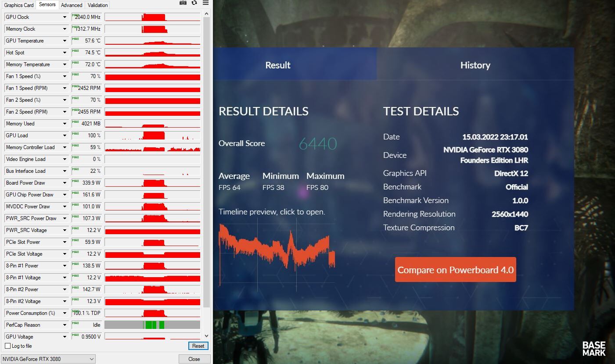
Task: Click the GPU Load history graph
Action: point(152,136)
